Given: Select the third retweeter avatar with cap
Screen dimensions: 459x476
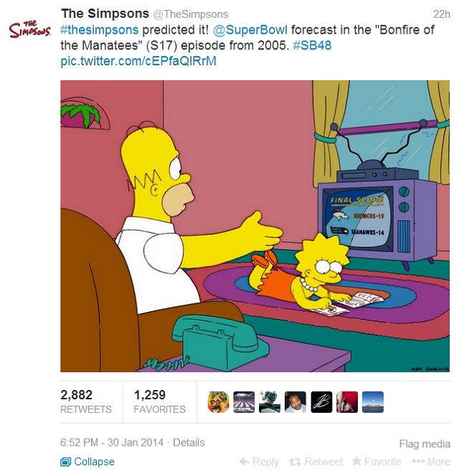Looking at the screenshot, I should coord(270,402).
